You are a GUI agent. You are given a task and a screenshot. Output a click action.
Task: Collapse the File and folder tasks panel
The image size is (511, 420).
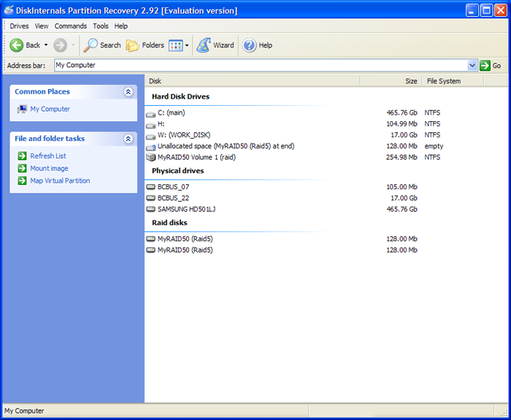pyautogui.click(x=128, y=139)
